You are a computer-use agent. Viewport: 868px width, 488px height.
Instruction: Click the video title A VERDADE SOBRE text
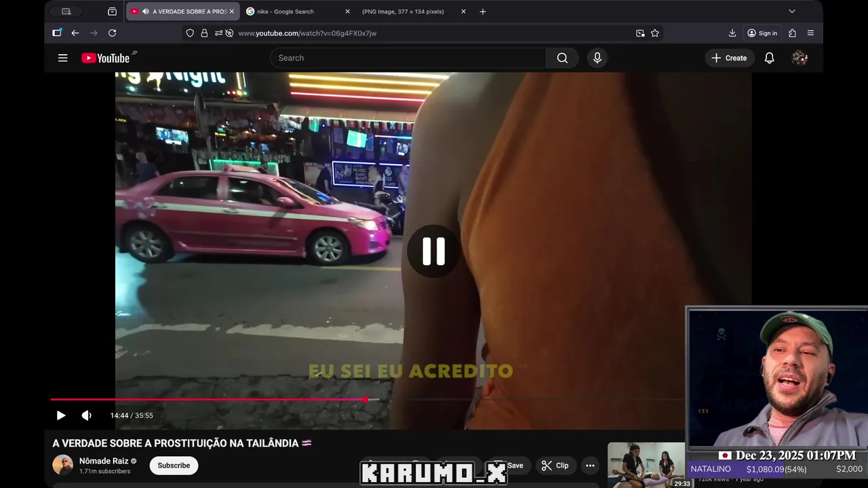182,443
